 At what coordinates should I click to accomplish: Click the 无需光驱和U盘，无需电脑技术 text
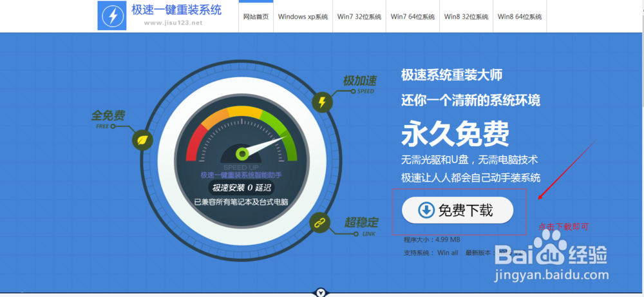[469, 159]
